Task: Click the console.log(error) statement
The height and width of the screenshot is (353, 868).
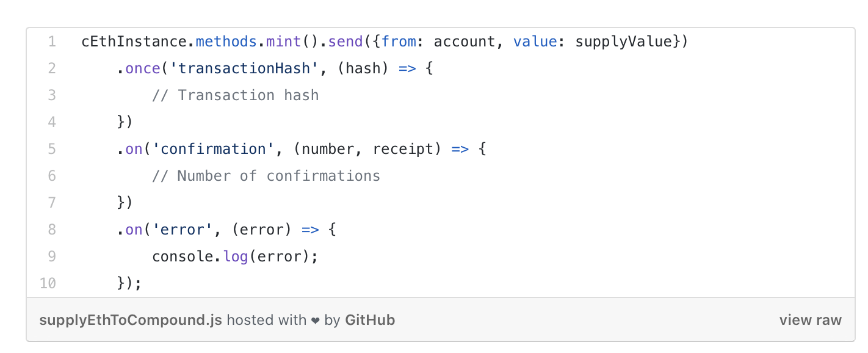Action: point(235,257)
